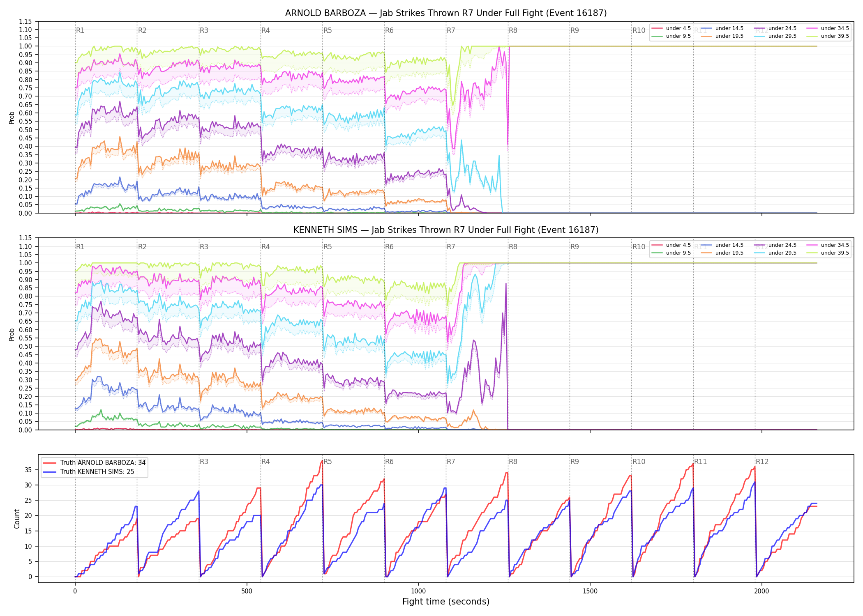Viewport: 863px width, 616px height.
Task: Select 'under 9.5' legend entry in Barboza chart
Action: pos(671,36)
